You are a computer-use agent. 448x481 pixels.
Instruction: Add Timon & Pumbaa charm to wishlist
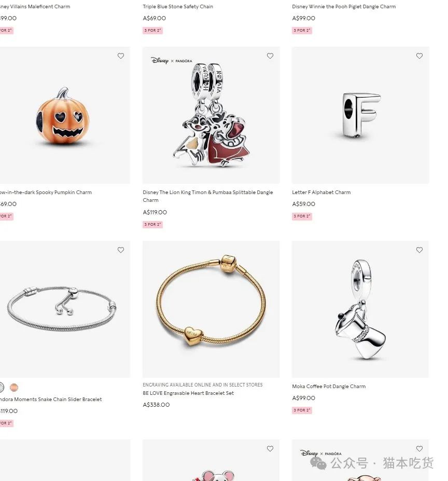(270, 56)
